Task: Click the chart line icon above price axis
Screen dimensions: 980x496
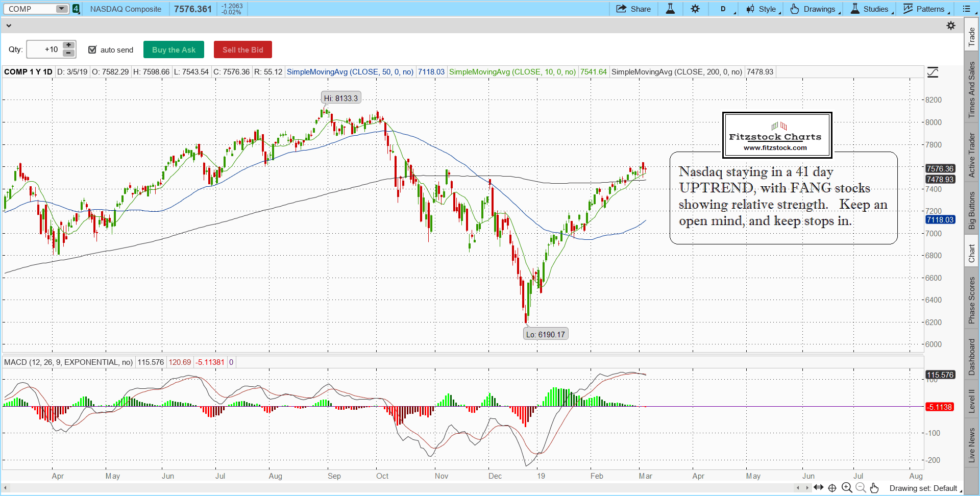Action: (933, 72)
